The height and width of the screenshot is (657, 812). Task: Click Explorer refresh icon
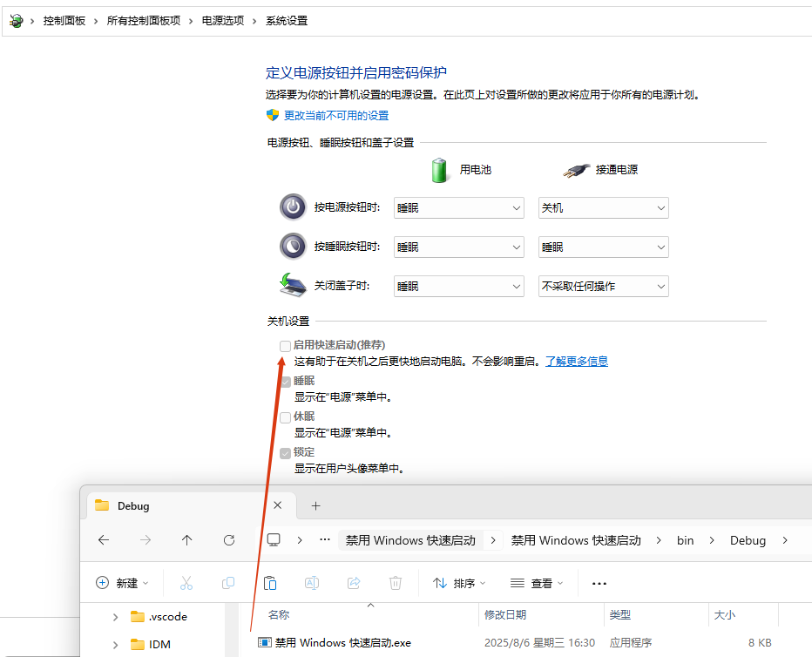[229, 540]
